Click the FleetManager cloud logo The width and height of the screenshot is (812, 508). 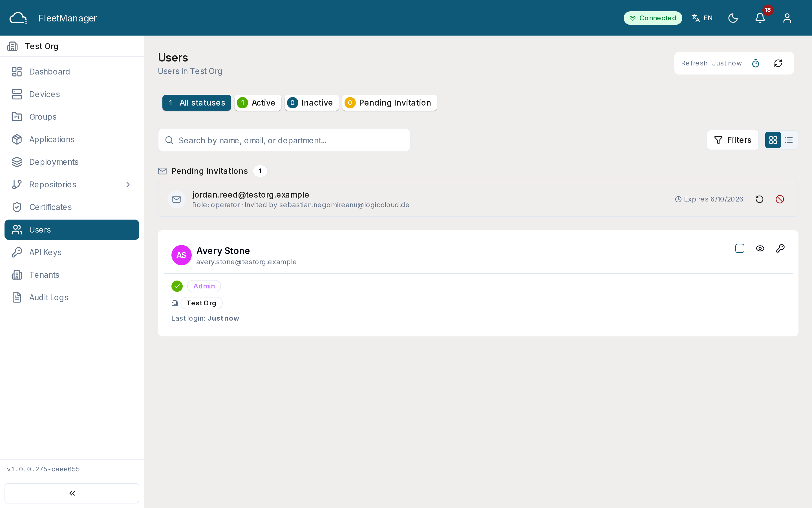pyautogui.click(x=18, y=18)
